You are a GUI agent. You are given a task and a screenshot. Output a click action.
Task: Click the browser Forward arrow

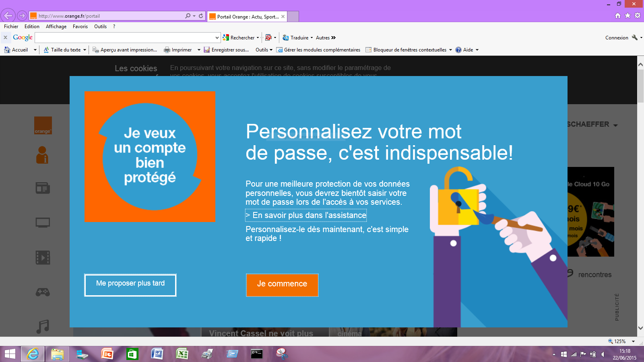click(x=22, y=16)
